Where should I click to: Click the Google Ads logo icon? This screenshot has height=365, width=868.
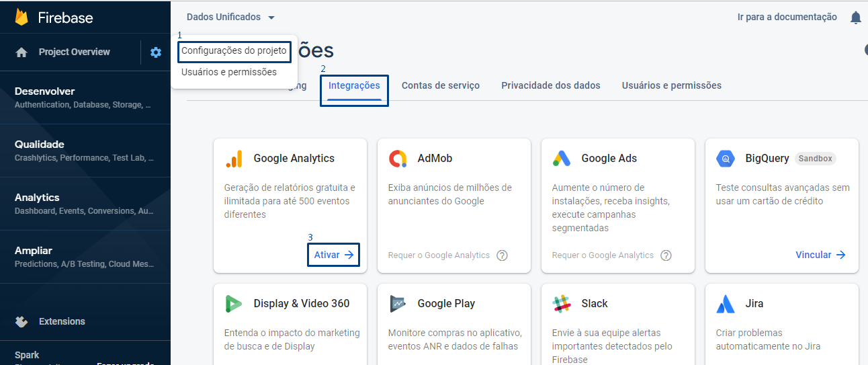(562, 159)
